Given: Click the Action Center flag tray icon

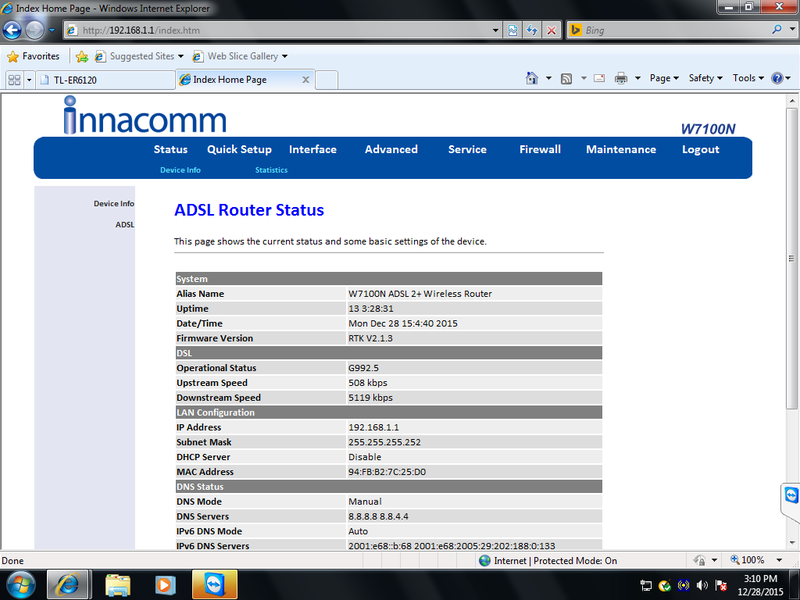Looking at the screenshot, I should 721,585.
